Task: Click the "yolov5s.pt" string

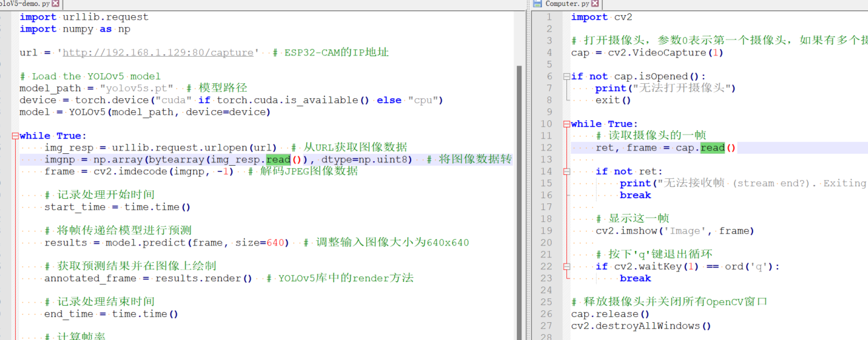Action: 136,88
